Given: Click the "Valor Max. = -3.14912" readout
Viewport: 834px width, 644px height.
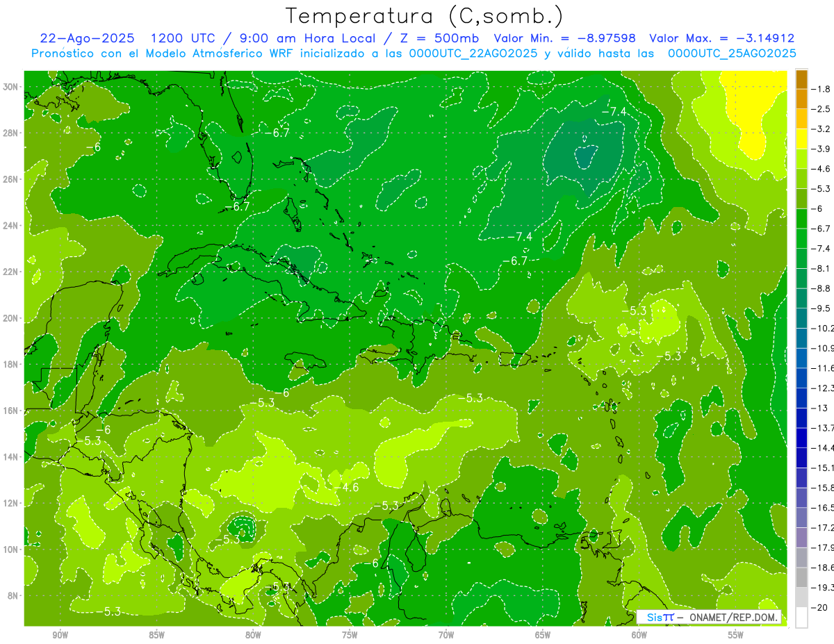Looking at the screenshot, I should [721, 38].
